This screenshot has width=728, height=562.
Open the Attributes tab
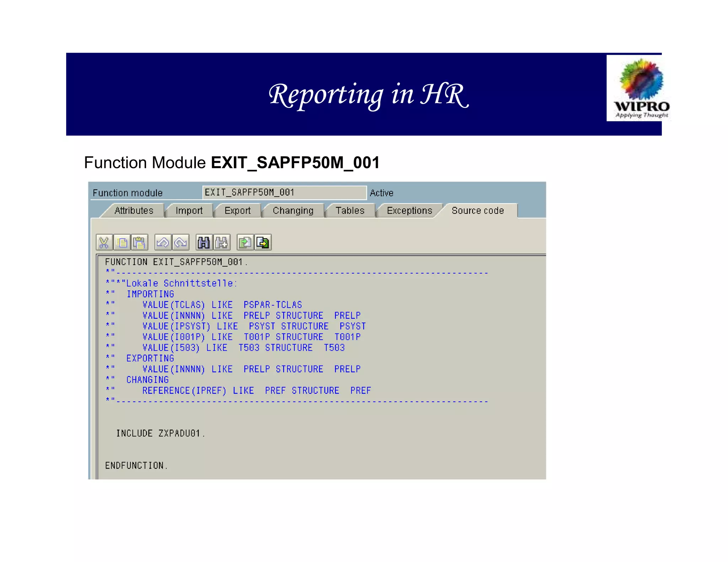click(x=134, y=211)
